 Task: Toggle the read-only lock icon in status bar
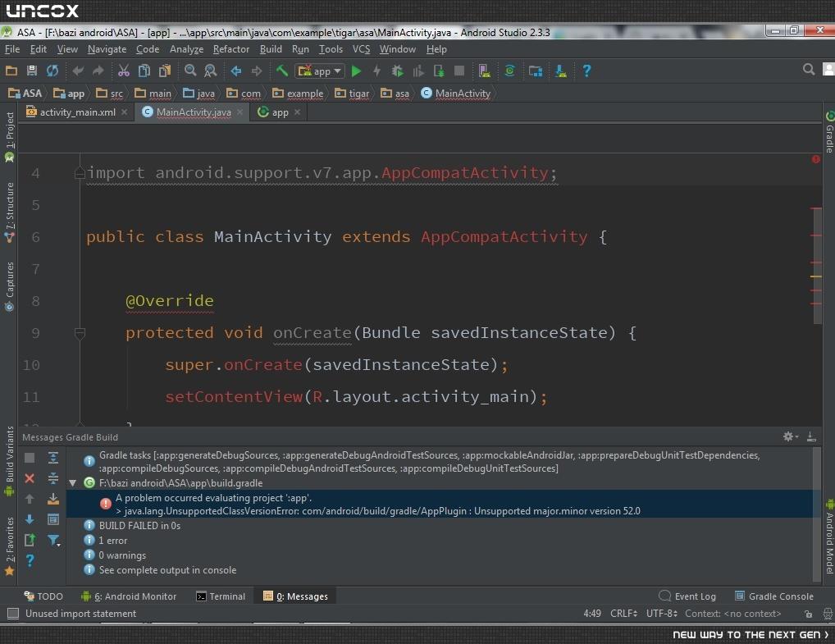[x=809, y=614]
